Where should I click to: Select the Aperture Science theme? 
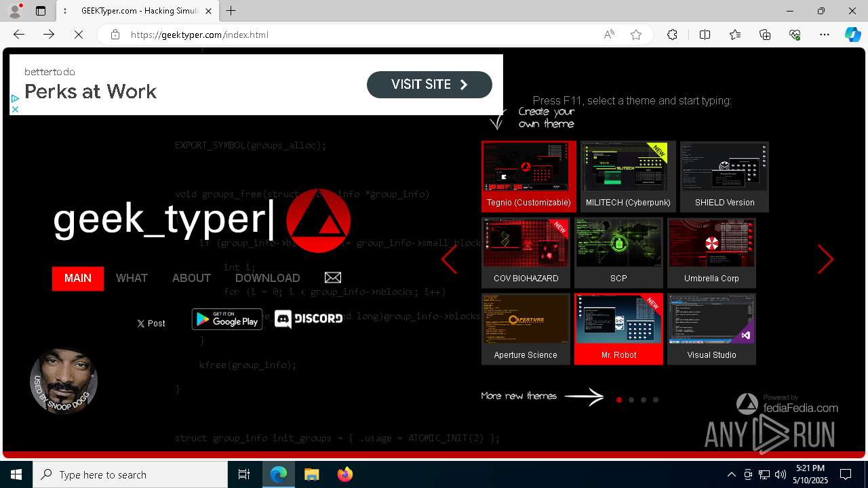click(x=526, y=329)
